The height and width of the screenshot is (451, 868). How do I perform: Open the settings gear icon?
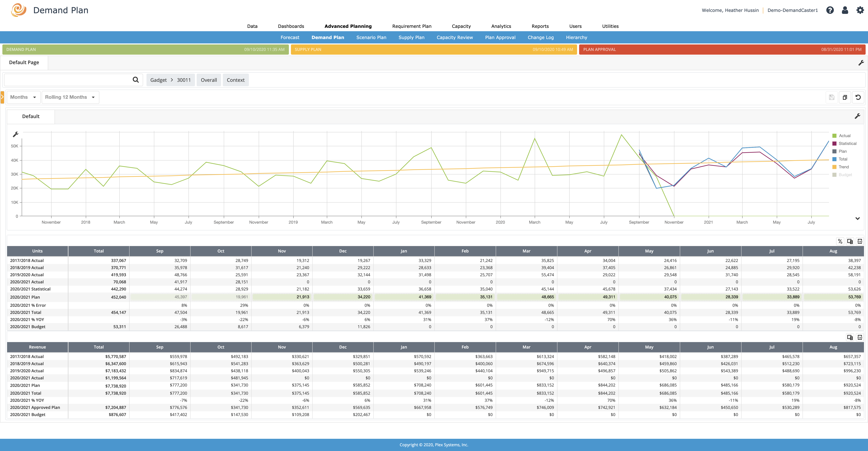tap(860, 10)
